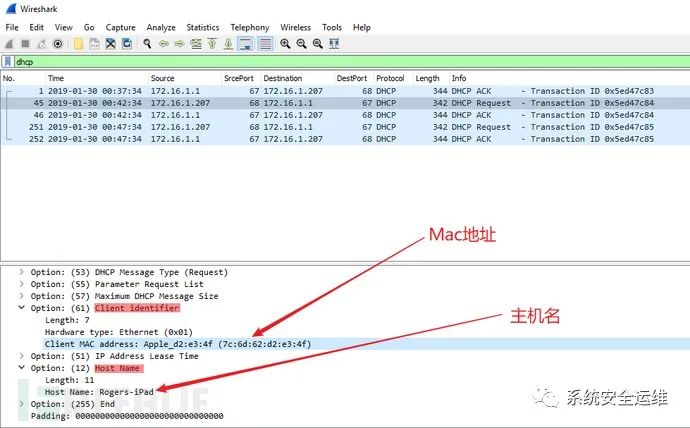Click the go to specific packet icon
Image resolution: width=690 pixels, height=428 pixels.
point(196,44)
